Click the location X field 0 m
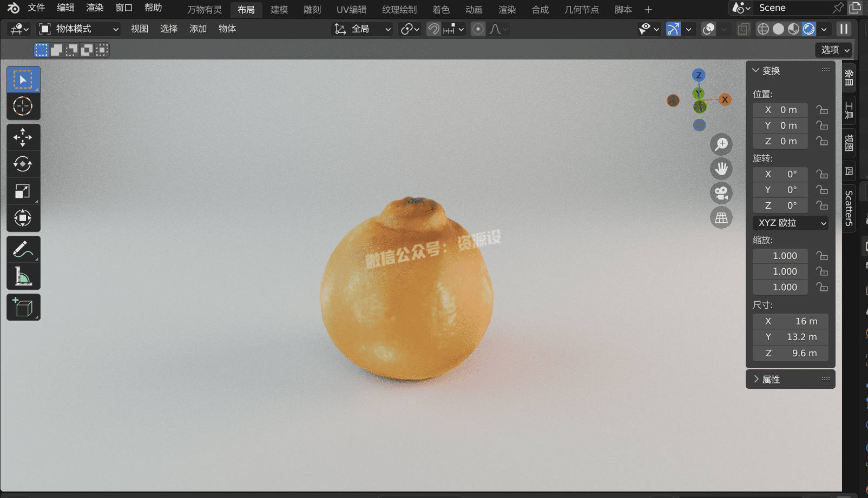This screenshot has width=868, height=498. pyautogui.click(x=780, y=110)
